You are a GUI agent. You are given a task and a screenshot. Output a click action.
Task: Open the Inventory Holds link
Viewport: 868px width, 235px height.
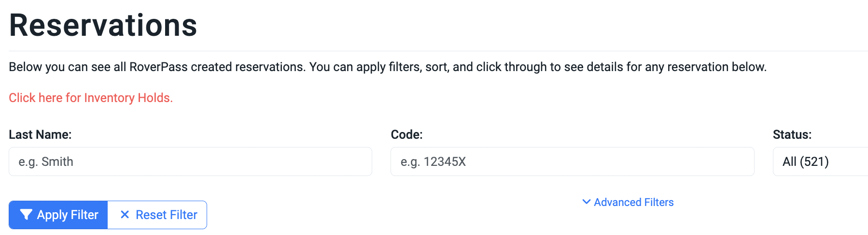91,98
